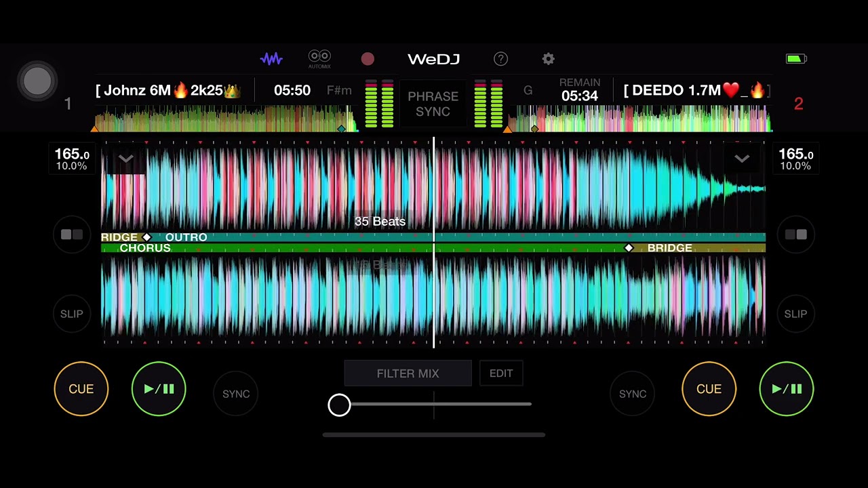Tap diamond phrase marker before OUTRO

(x=147, y=237)
